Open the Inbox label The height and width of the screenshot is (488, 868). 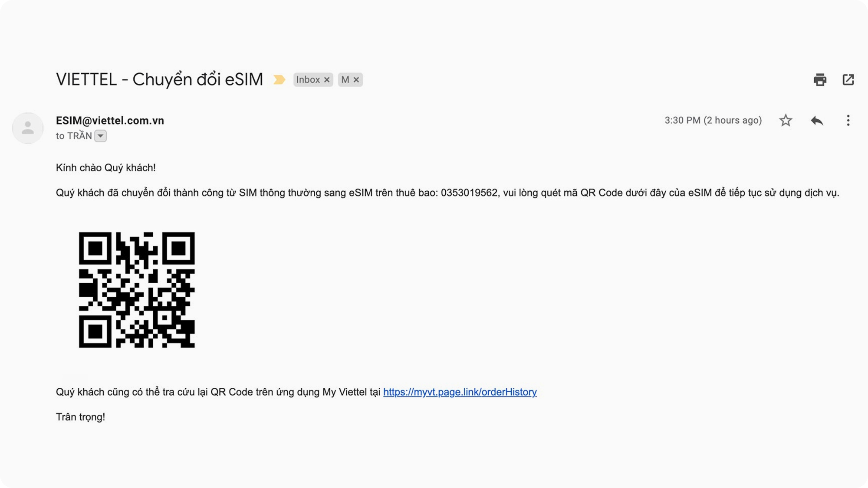click(308, 80)
